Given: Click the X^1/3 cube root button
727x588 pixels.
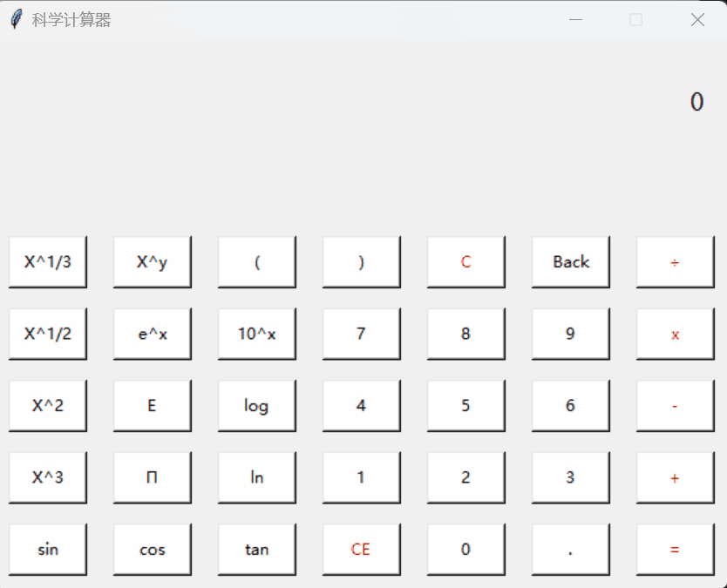Looking at the screenshot, I should coord(48,262).
